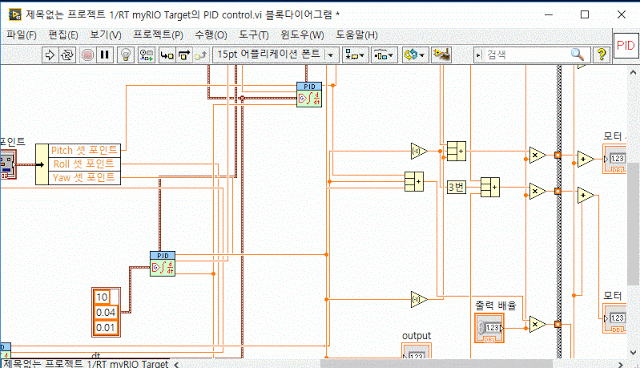Click the Pause button in toolbar
640x368 pixels.
tap(105, 55)
